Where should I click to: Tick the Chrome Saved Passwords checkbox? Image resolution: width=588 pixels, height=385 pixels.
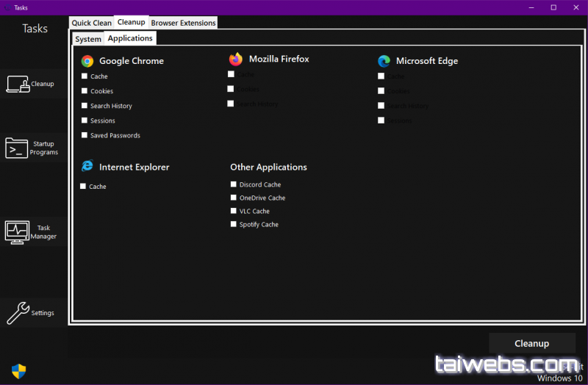tap(85, 135)
